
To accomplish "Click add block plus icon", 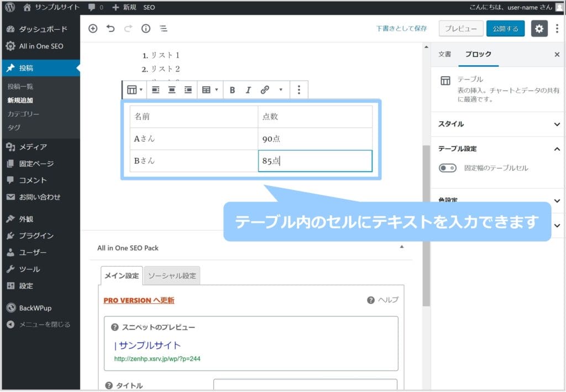I will pos(93,29).
